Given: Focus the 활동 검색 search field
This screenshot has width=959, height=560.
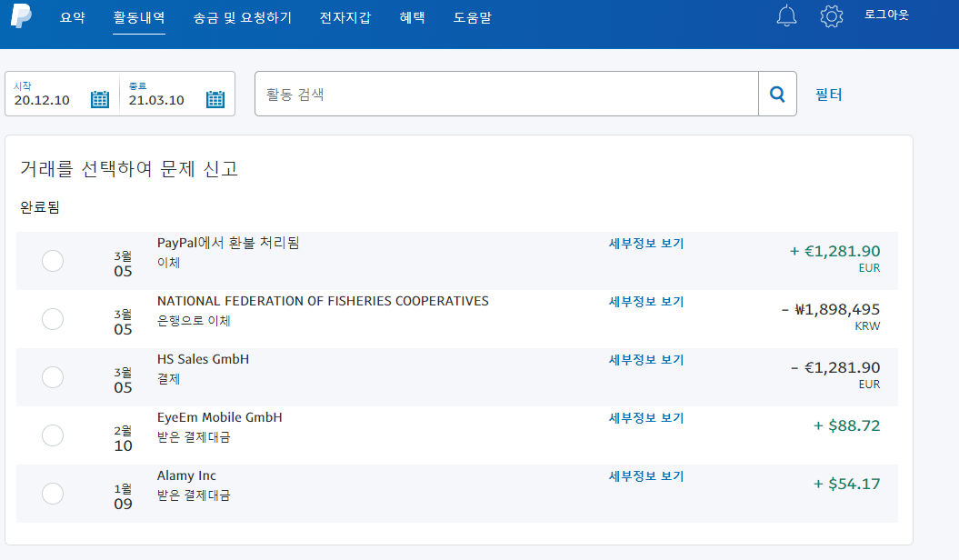Looking at the screenshot, I should point(506,94).
